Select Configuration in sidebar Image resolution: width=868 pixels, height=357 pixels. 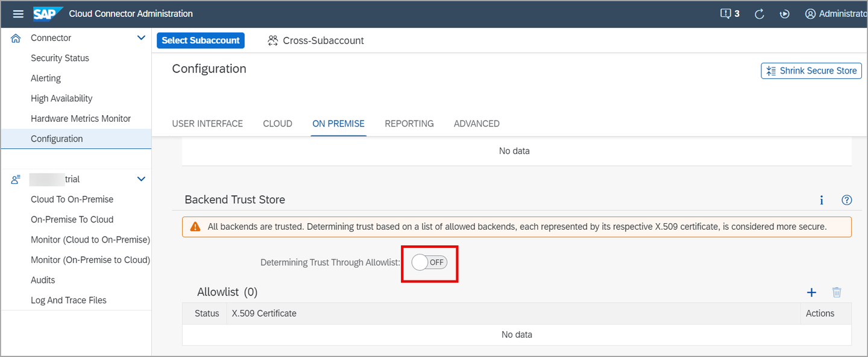click(x=76, y=139)
